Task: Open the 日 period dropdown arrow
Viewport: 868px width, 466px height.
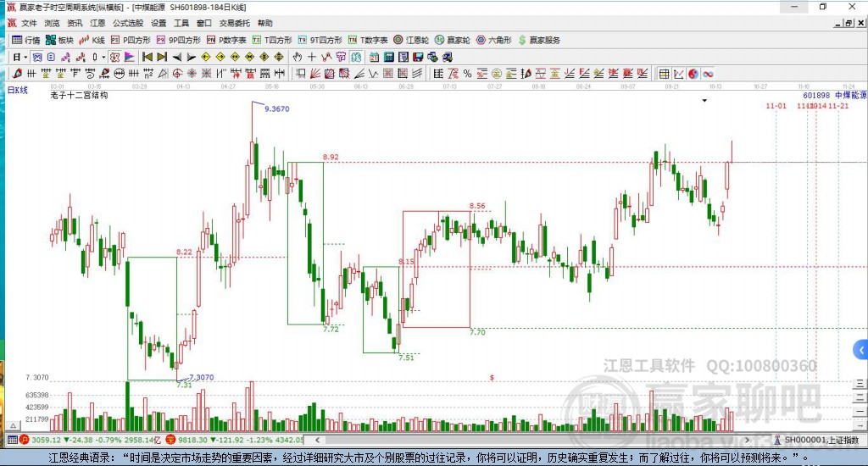Action: (25, 57)
